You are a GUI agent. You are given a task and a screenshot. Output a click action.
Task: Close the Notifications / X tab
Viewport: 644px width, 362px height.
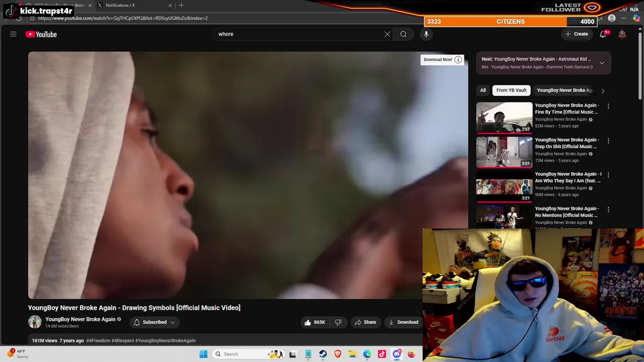[x=170, y=6]
